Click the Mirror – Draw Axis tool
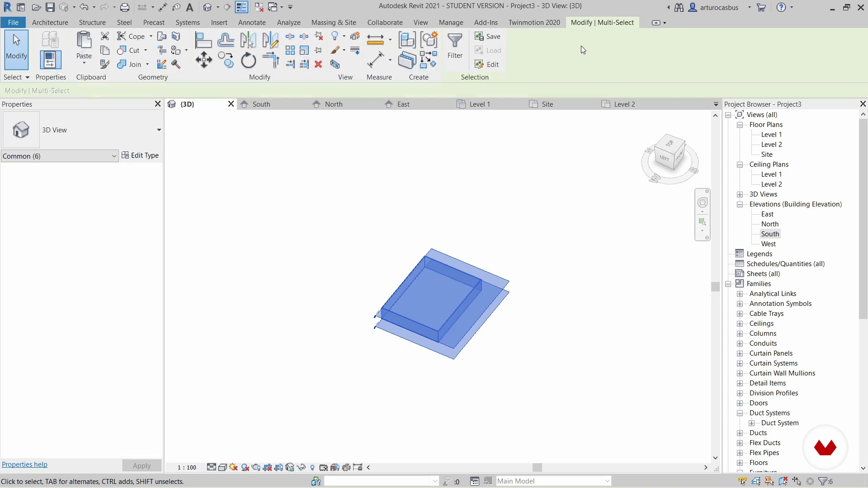Viewport: 868px width, 488px height. (x=270, y=41)
